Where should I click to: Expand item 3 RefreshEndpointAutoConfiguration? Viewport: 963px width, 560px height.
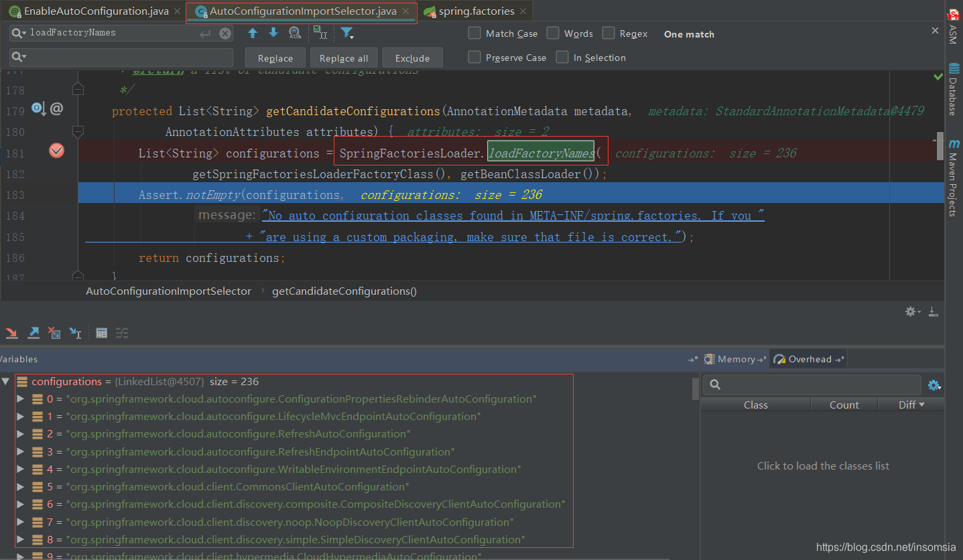20,451
